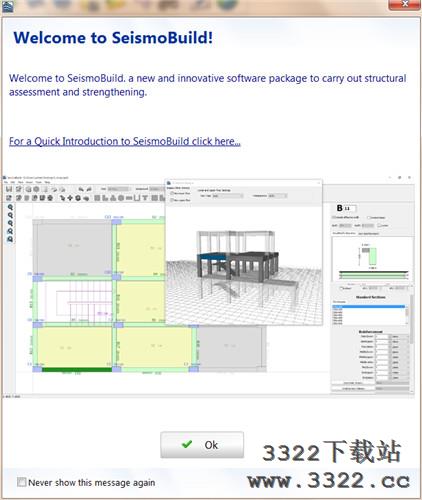Click the beam name field next to B
Viewport: 422px width, 500px height.
[350, 208]
